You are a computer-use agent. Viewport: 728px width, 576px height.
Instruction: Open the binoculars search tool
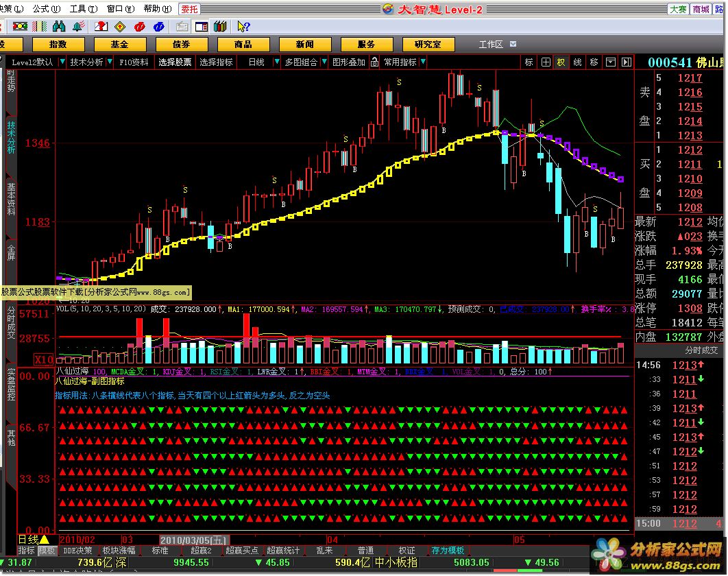tap(59, 27)
